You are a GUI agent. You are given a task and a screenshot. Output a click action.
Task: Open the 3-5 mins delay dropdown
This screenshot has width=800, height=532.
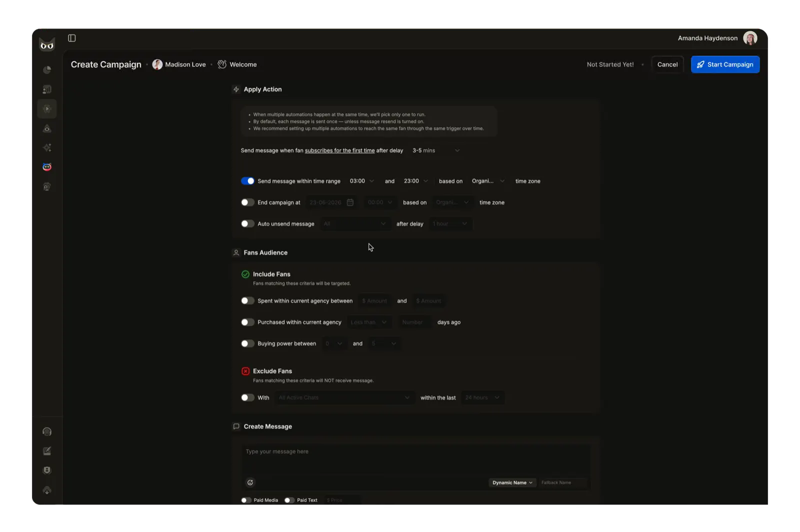click(435, 150)
